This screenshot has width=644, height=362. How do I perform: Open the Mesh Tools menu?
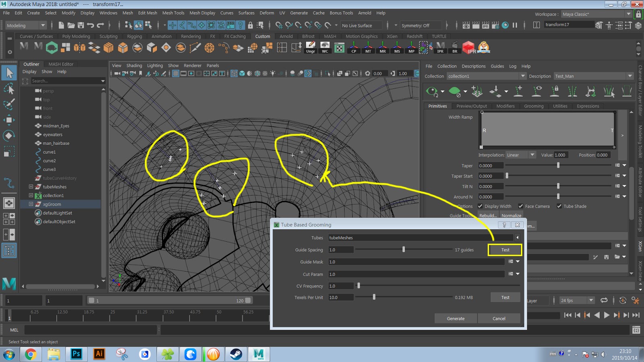[x=173, y=13]
